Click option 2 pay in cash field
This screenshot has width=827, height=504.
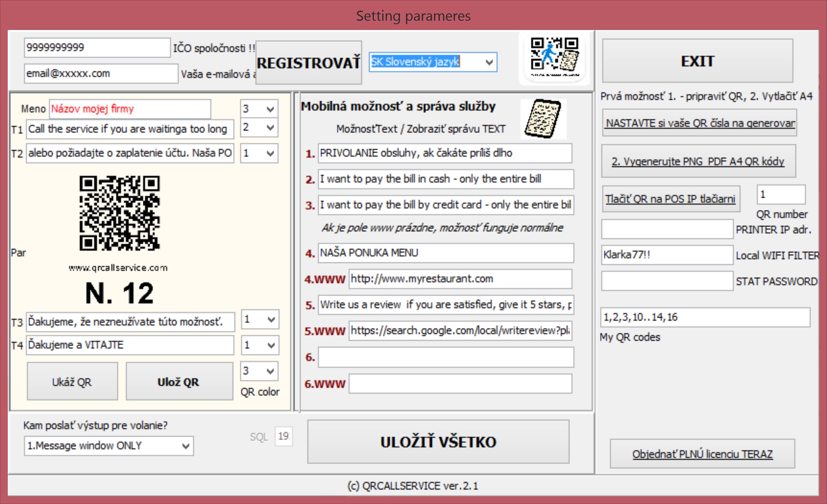pyautogui.click(x=446, y=179)
